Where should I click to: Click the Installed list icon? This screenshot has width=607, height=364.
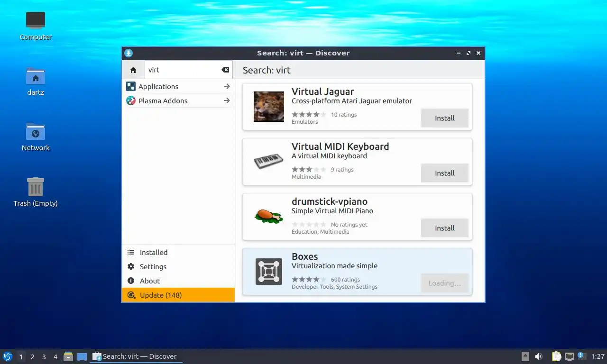point(131,253)
